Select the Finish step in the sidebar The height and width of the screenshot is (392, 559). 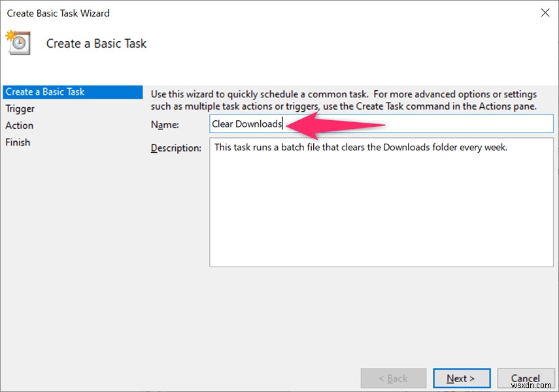coord(18,142)
